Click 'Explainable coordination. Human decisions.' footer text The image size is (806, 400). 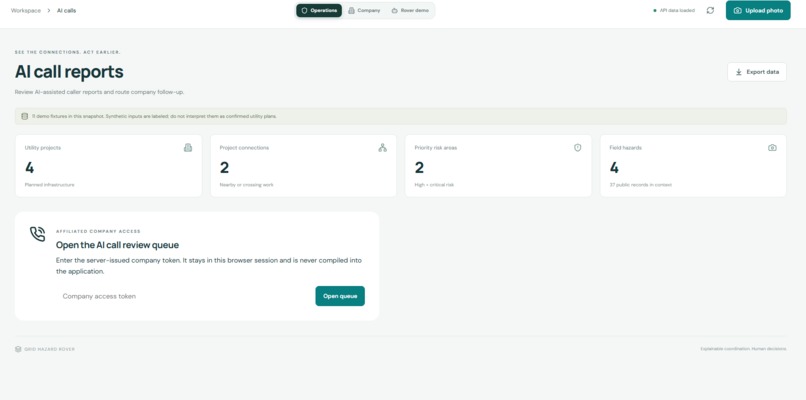743,349
